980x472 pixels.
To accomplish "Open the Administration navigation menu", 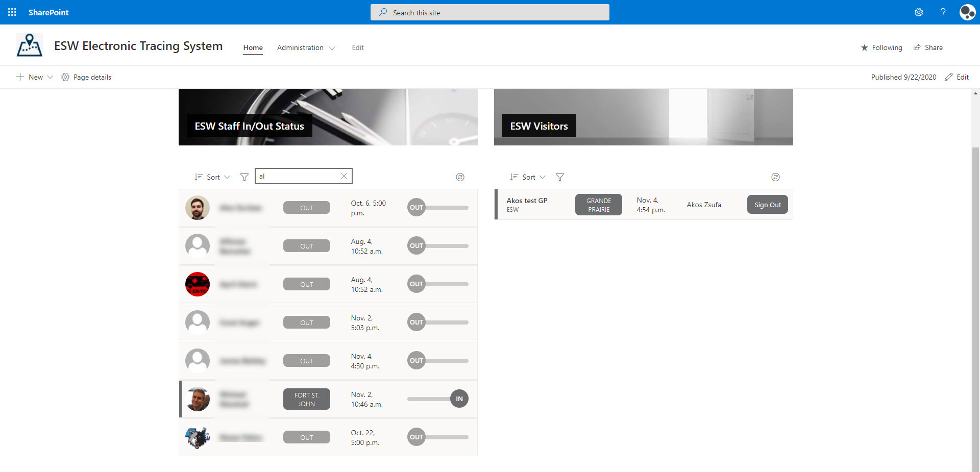I will click(306, 47).
